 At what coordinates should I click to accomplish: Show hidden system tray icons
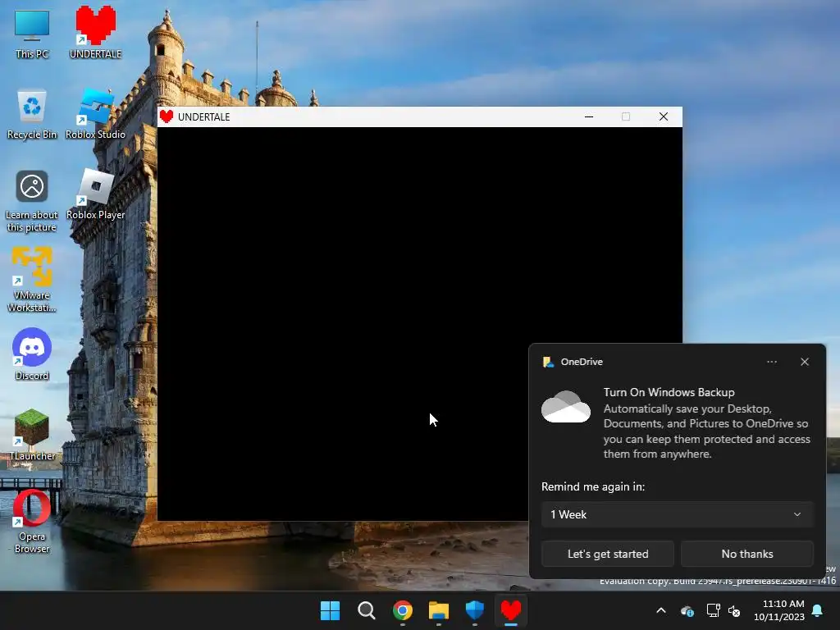pyautogui.click(x=661, y=610)
